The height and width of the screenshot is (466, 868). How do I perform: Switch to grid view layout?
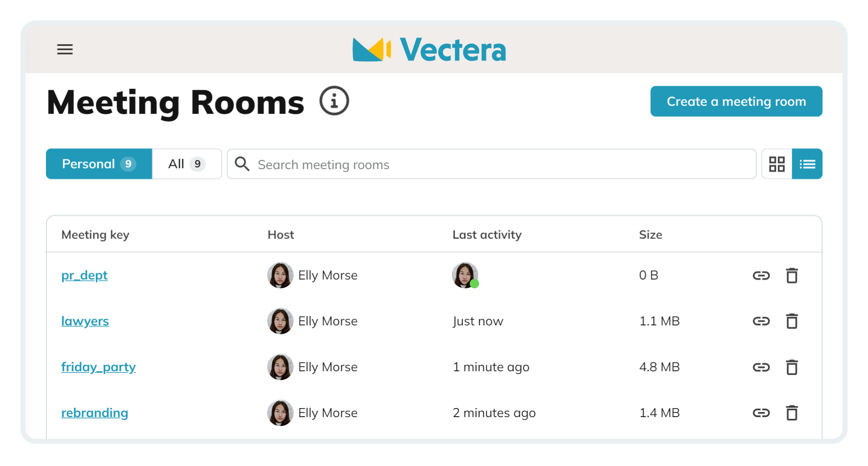[x=777, y=164]
